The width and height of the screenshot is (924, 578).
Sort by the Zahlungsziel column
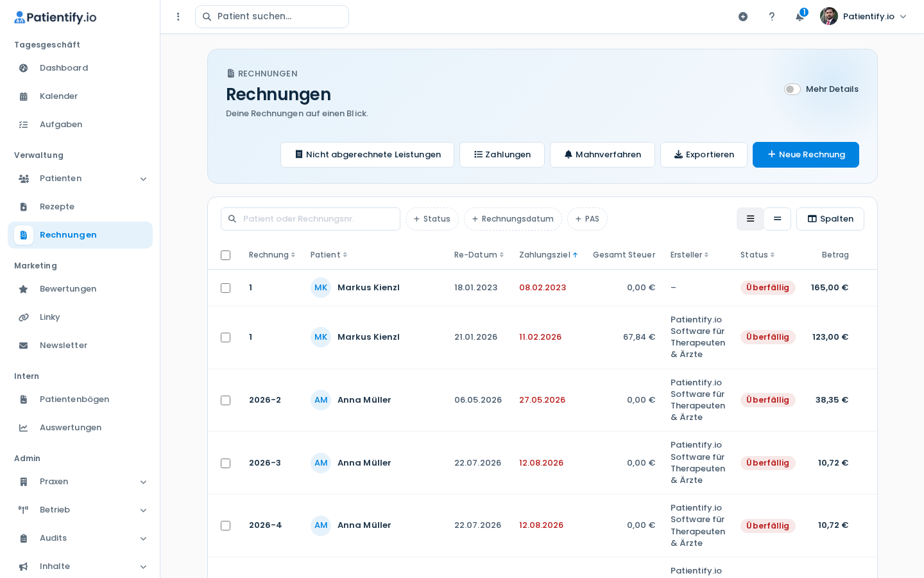549,255
